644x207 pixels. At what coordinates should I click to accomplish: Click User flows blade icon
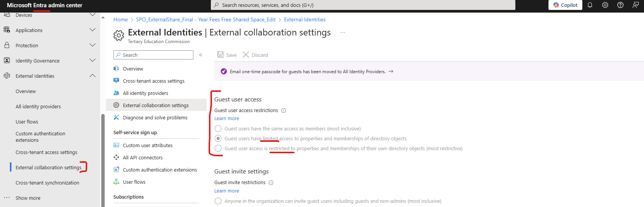[116, 181]
